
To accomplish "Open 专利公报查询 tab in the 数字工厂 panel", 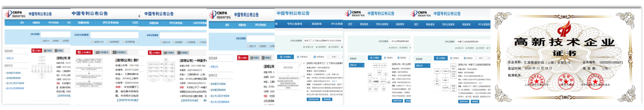I will point(294,24).
